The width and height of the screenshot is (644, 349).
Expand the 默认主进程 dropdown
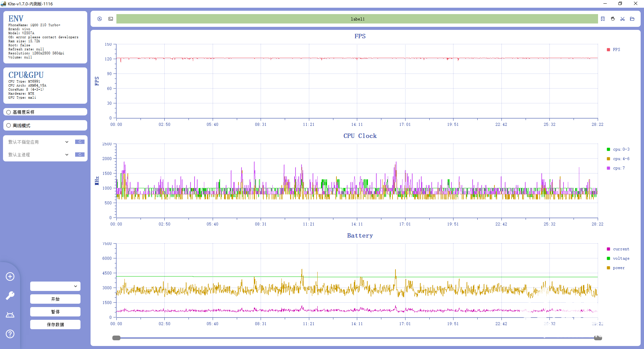39,155
